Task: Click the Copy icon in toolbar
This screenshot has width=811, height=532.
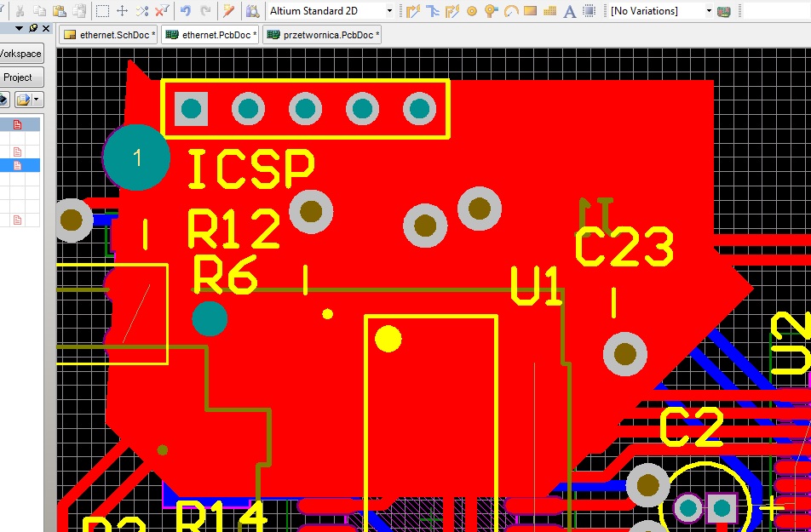Action: [x=39, y=10]
